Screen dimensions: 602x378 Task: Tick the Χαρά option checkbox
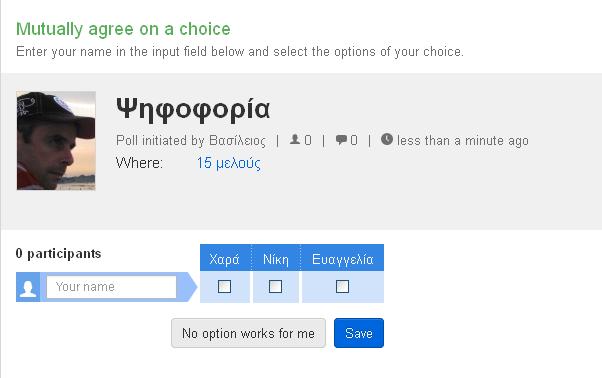pyautogui.click(x=225, y=286)
